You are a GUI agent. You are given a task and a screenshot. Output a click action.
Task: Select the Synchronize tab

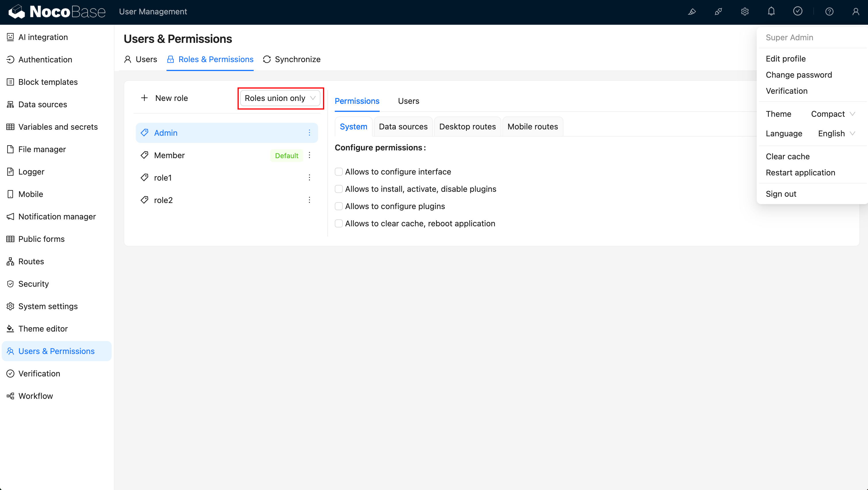pyautogui.click(x=292, y=59)
